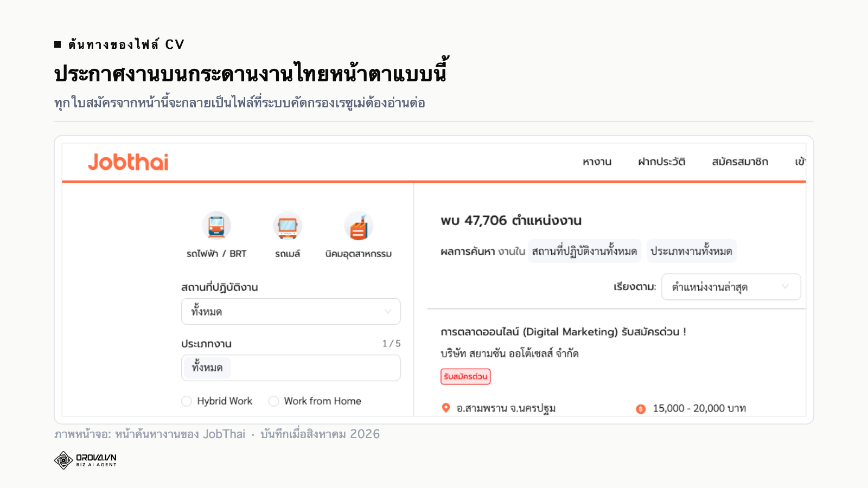Select the รถไฟฟ้า / BRT train icon
The image size is (868, 488).
[216, 226]
